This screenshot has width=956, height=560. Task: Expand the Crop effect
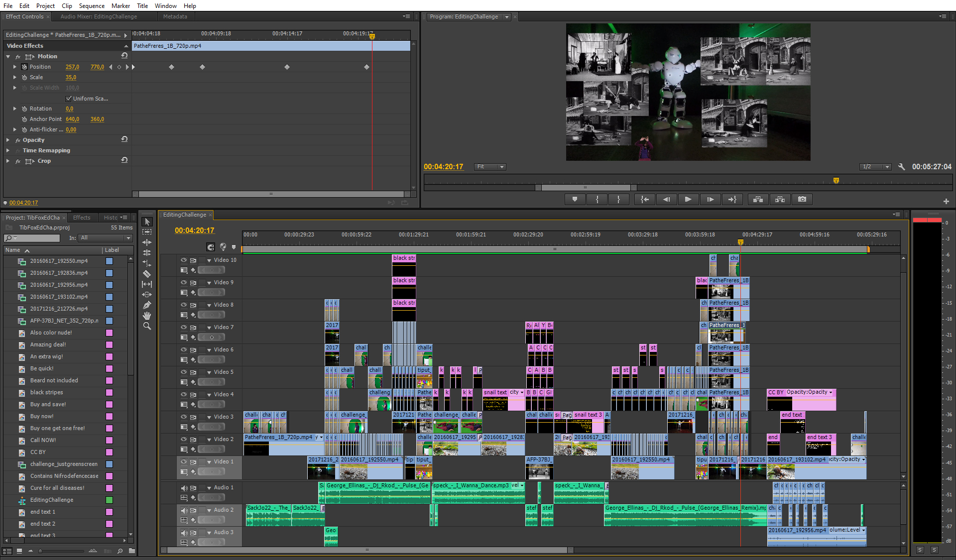pos(8,161)
